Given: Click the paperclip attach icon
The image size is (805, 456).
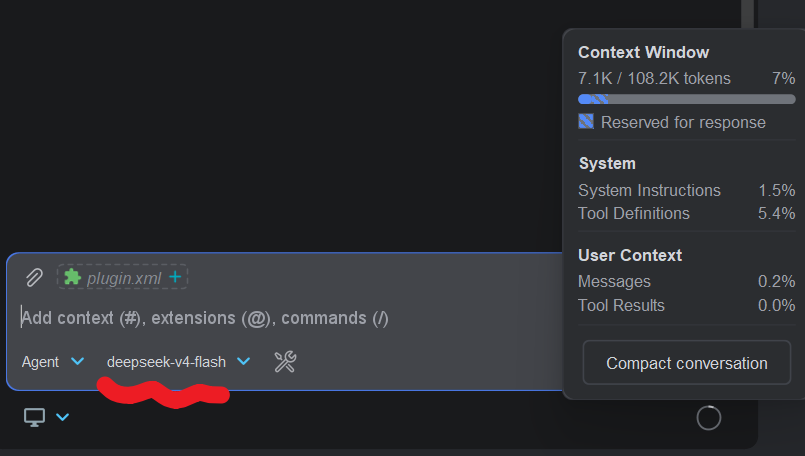Looking at the screenshot, I should pos(34,278).
